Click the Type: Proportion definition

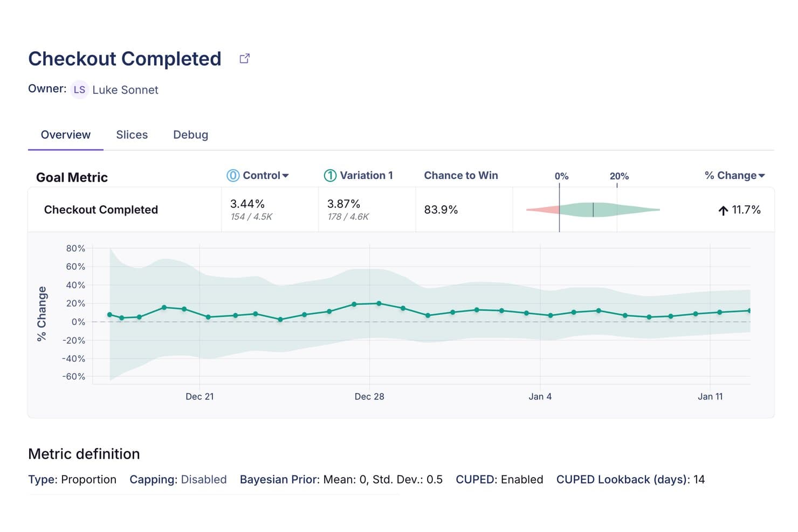[72, 480]
